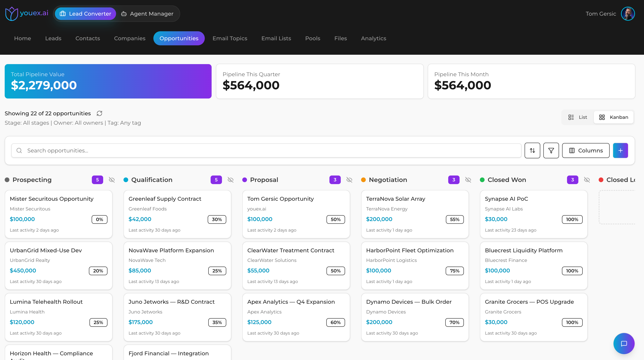Click the Greenleaf Foods company name

tap(148, 209)
